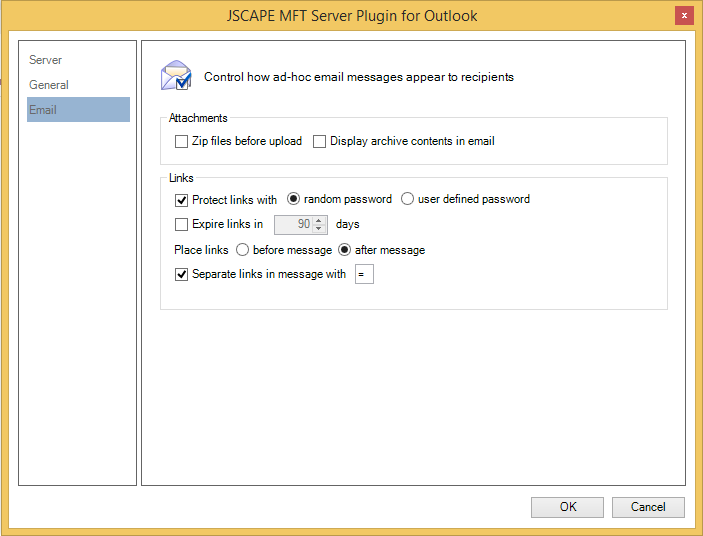703x536 pixels.
Task: Confirm settings with OK button
Action: [x=568, y=507]
